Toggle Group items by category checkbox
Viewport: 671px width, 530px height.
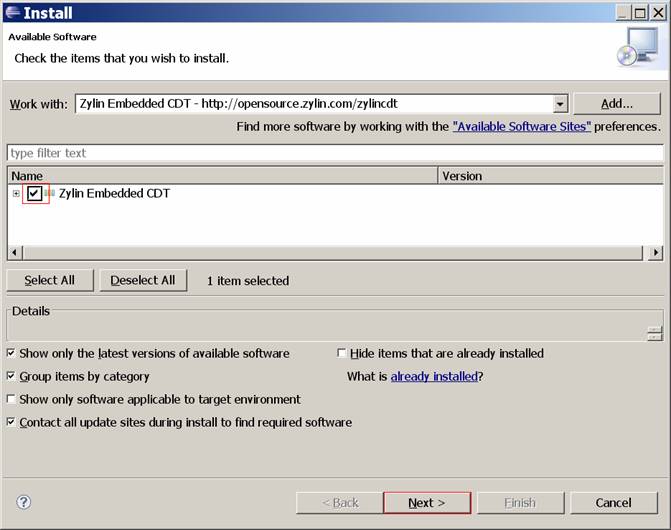(11, 376)
